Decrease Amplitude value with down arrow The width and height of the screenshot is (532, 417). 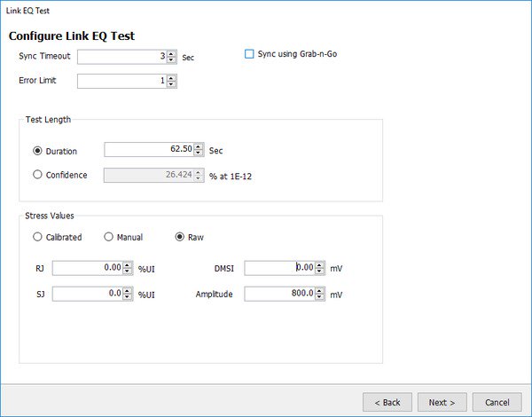point(321,298)
